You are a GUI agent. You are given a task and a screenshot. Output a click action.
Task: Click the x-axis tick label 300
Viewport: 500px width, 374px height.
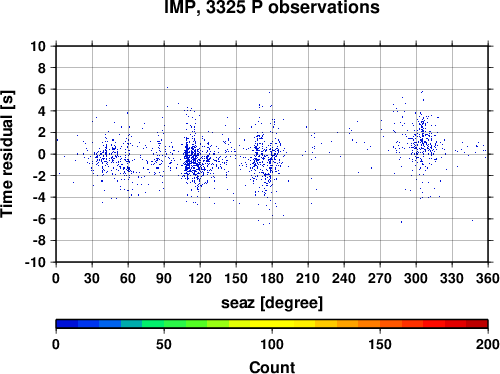416,278
